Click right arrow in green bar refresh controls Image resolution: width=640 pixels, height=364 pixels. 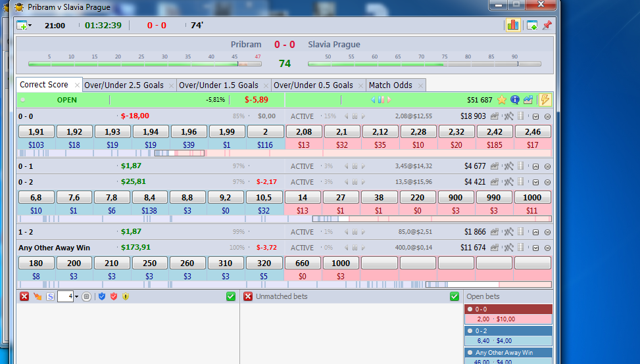(389, 100)
